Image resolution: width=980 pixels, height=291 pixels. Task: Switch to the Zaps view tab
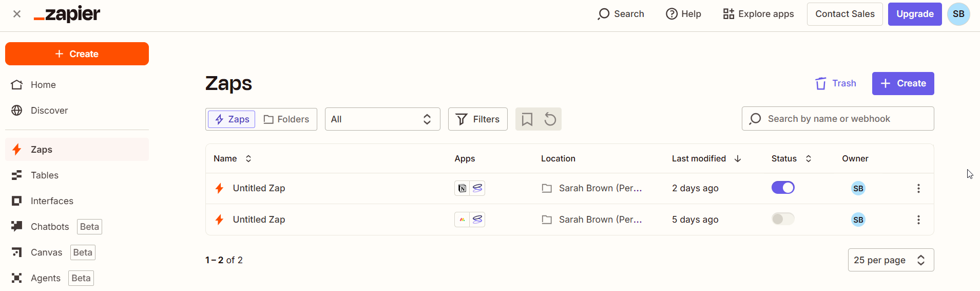pos(232,119)
